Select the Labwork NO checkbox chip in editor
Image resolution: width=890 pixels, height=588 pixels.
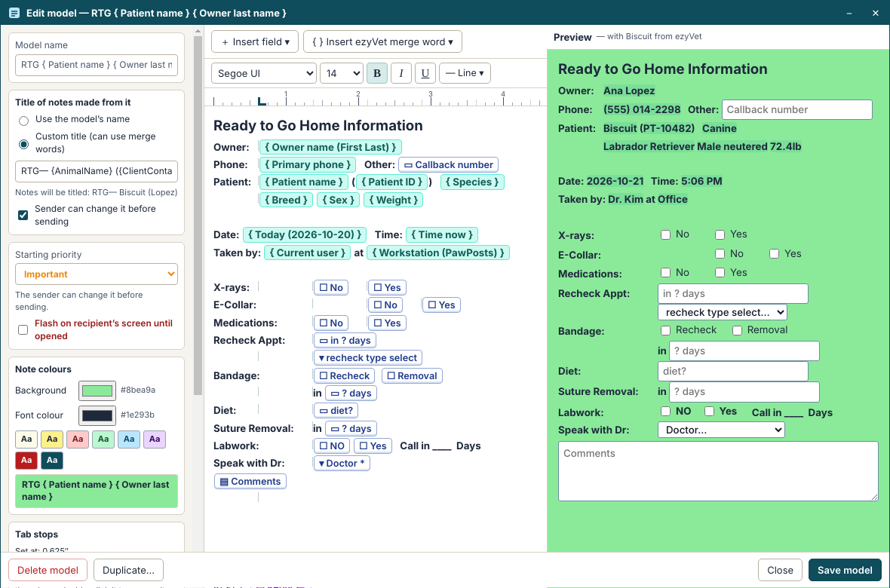(332, 446)
